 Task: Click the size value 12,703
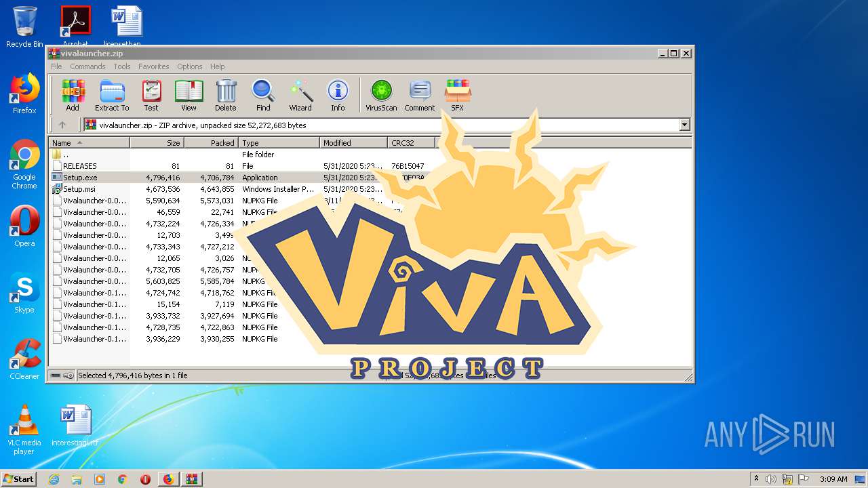coord(167,235)
